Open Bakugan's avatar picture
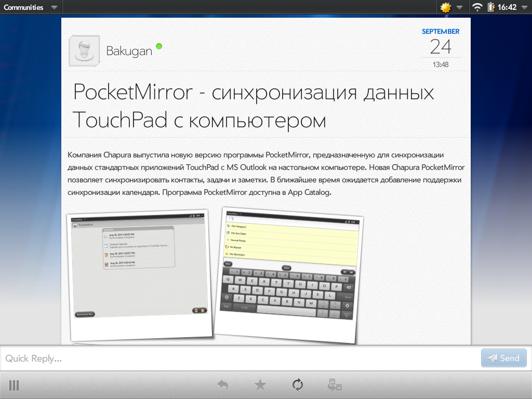 tap(84, 51)
